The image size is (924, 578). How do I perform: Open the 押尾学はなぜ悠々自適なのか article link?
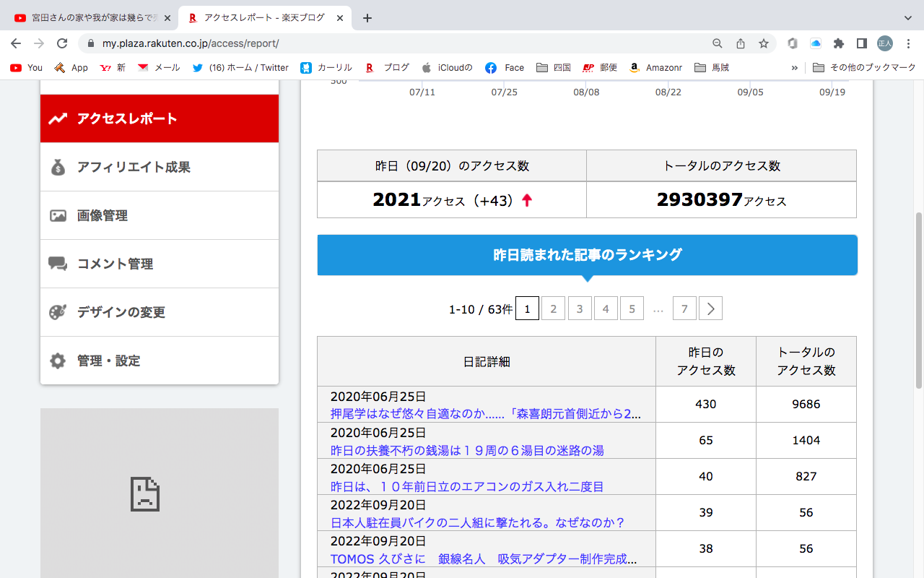point(485,414)
